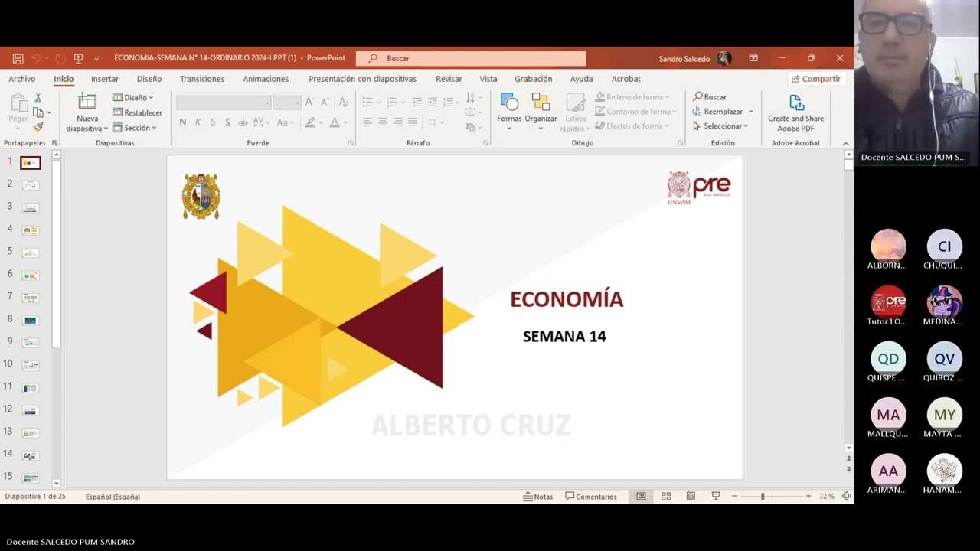Toggle bold (N) formatting
The image size is (980, 551).
click(182, 122)
